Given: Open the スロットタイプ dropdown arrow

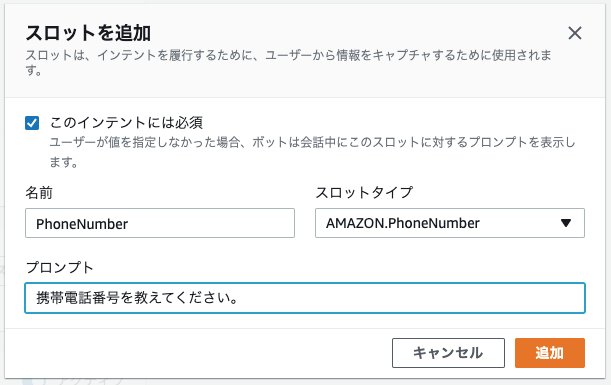Looking at the screenshot, I should pyautogui.click(x=566, y=223).
